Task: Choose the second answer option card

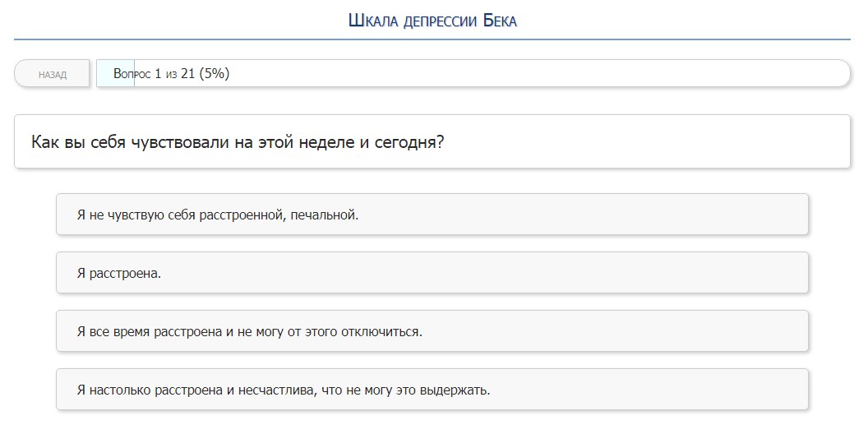Action: (432, 273)
